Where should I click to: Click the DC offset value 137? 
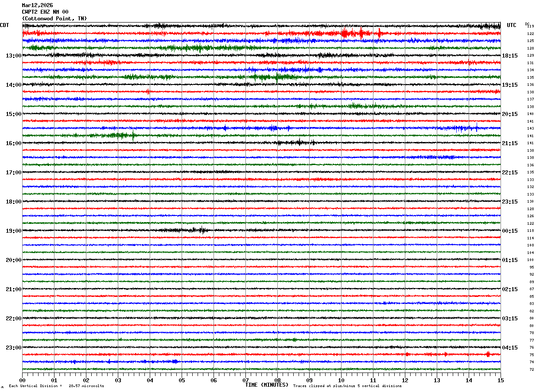tap(531, 100)
